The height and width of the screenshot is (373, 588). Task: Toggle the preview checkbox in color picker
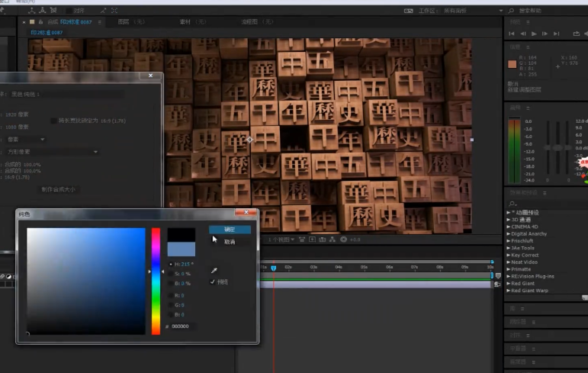click(x=213, y=281)
